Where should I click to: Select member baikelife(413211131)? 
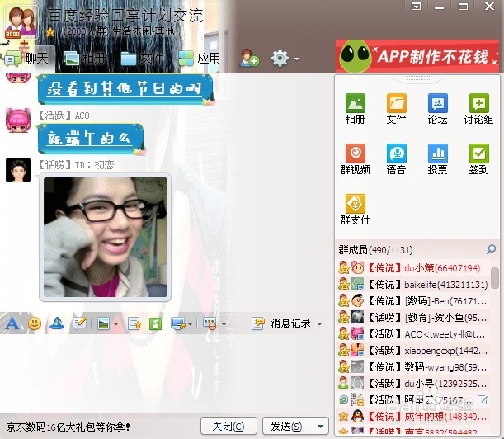tap(414, 285)
